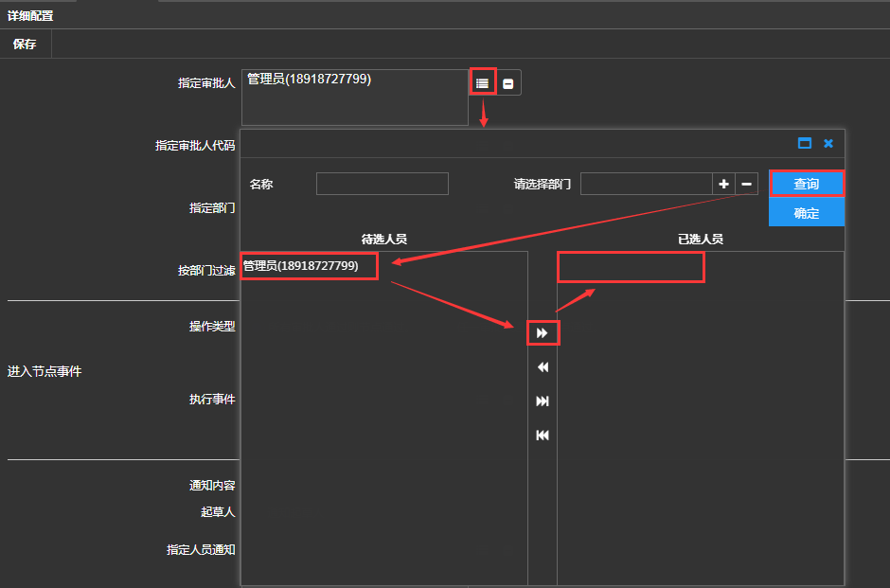Add a department with the plus button

(x=723, y=184)
